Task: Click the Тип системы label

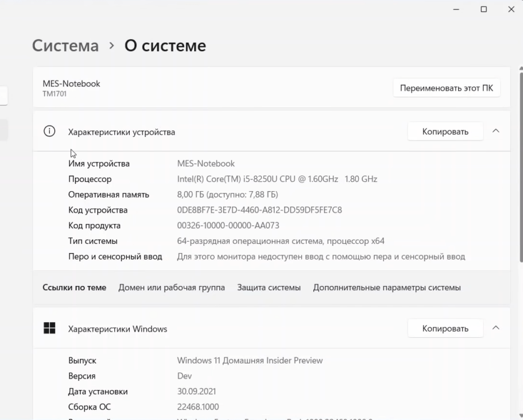Action: [93, 241]
